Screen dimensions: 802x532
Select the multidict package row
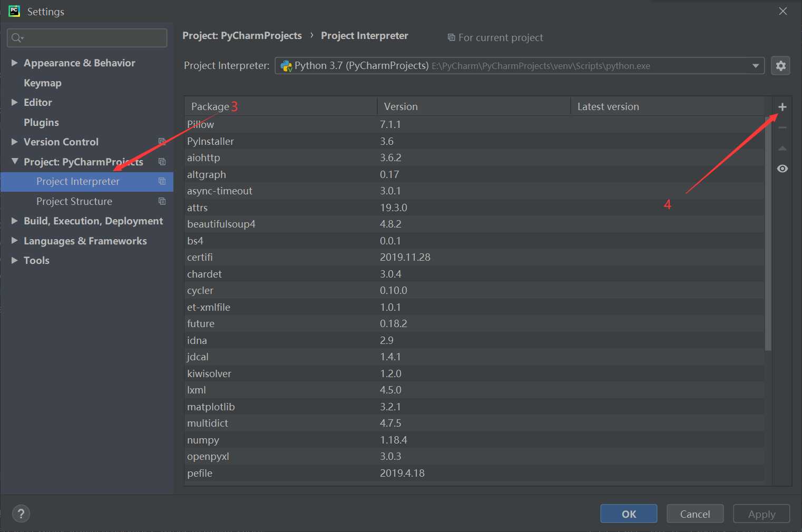[474, 423]
